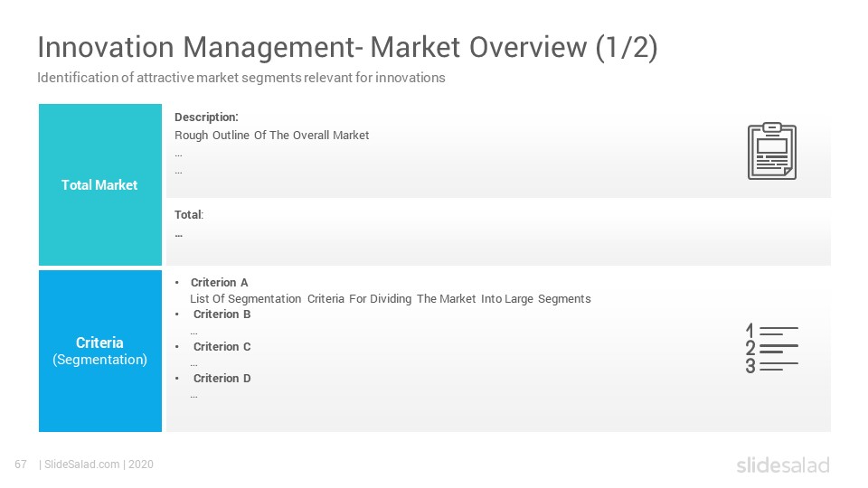The height and width of the screenshot is (488, 868).
Task: Select the Criterion B bullet
Action: coord(222,314)
